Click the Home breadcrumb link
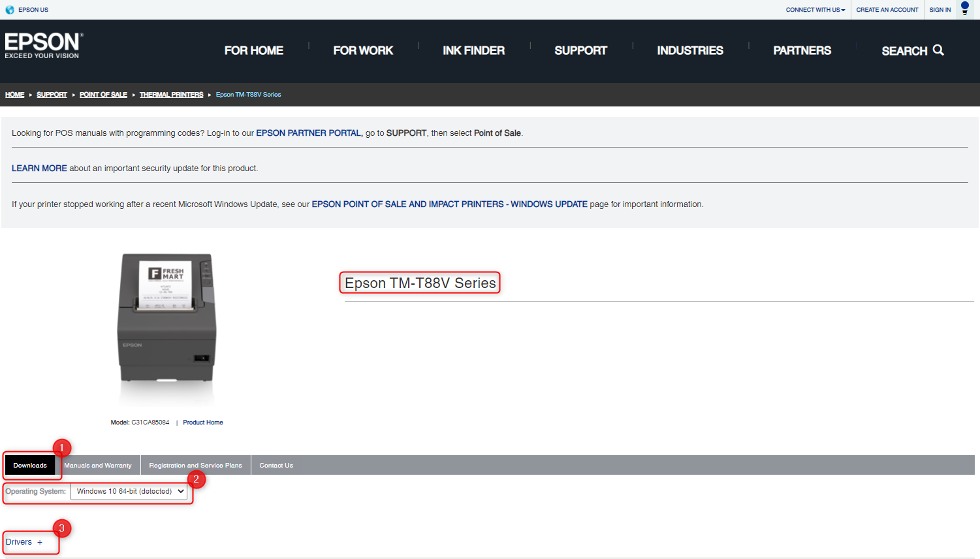This screenshot has height=559, width=980. coord(14,95)
